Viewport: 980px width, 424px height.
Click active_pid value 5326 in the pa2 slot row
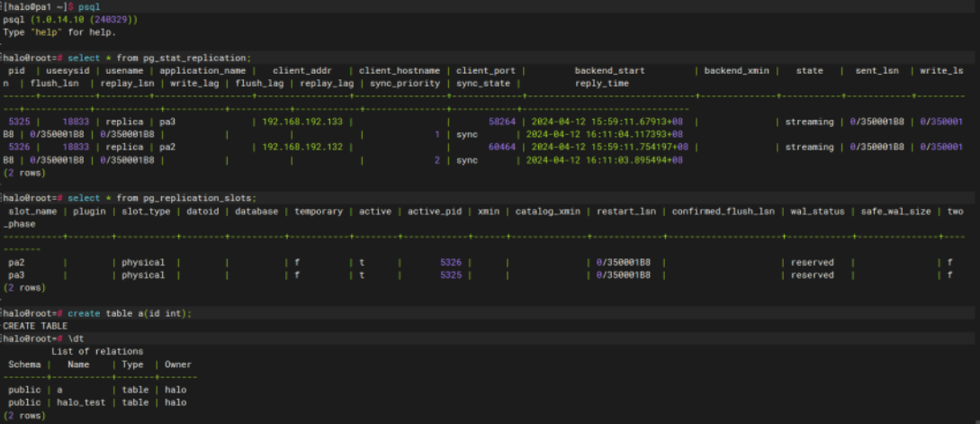tap(451, 262)
